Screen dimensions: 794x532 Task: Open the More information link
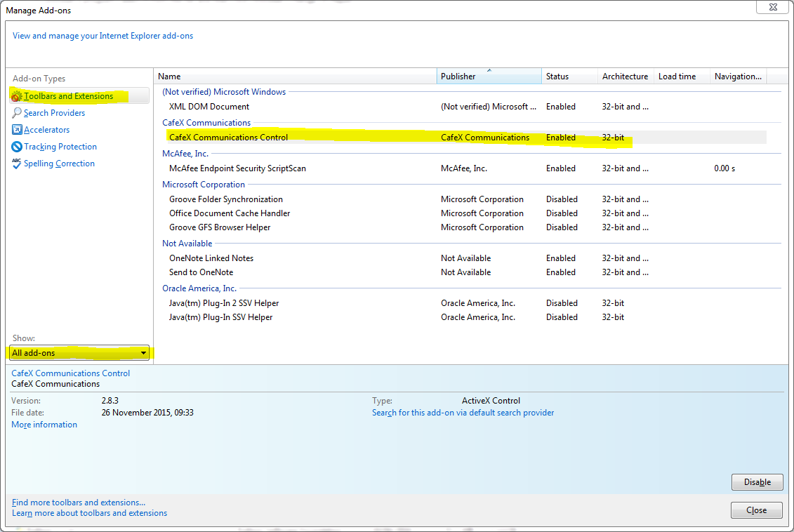(44, 425)
